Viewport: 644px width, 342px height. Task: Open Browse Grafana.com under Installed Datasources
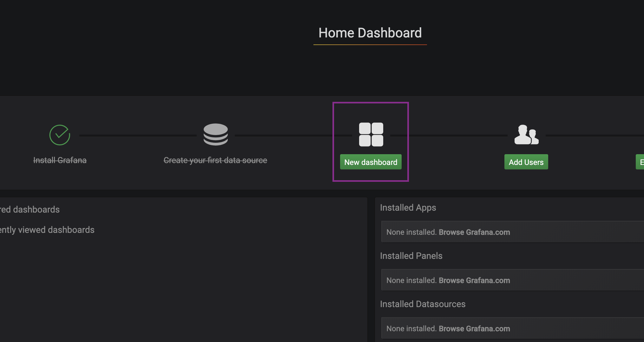pyautogui.click(x=474, y=329)
